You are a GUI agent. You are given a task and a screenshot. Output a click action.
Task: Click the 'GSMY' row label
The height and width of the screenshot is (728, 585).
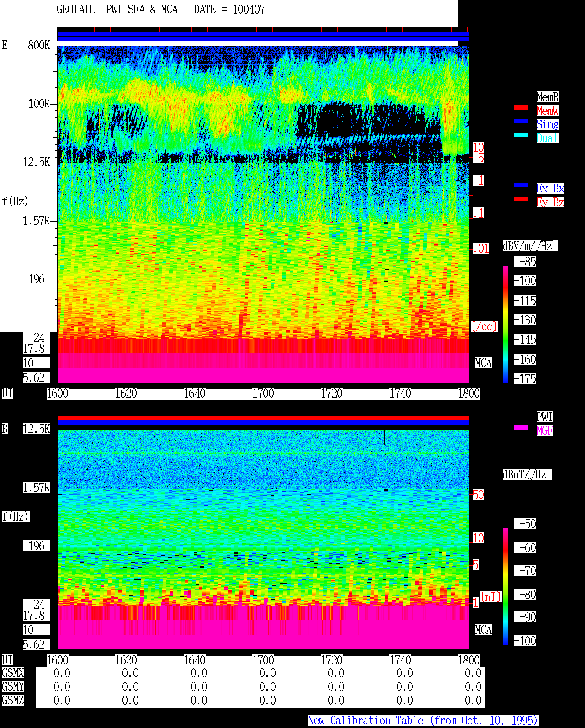[13, 687]
